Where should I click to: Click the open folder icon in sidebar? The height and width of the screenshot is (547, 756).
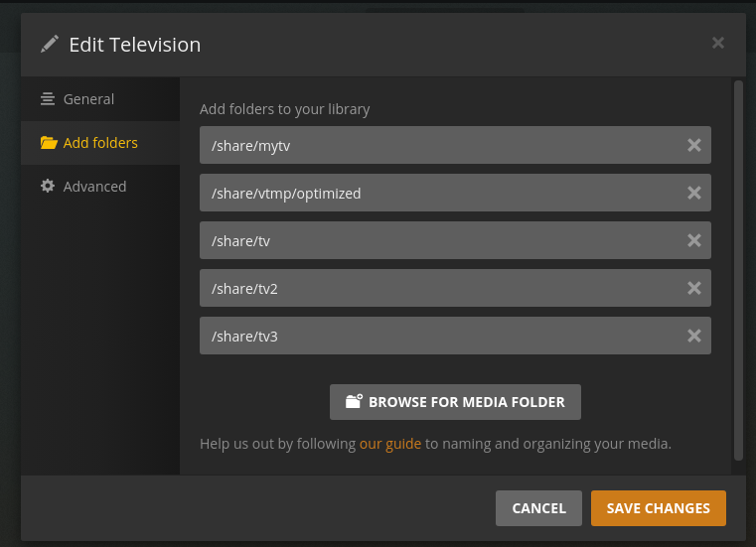click(48, 143)
